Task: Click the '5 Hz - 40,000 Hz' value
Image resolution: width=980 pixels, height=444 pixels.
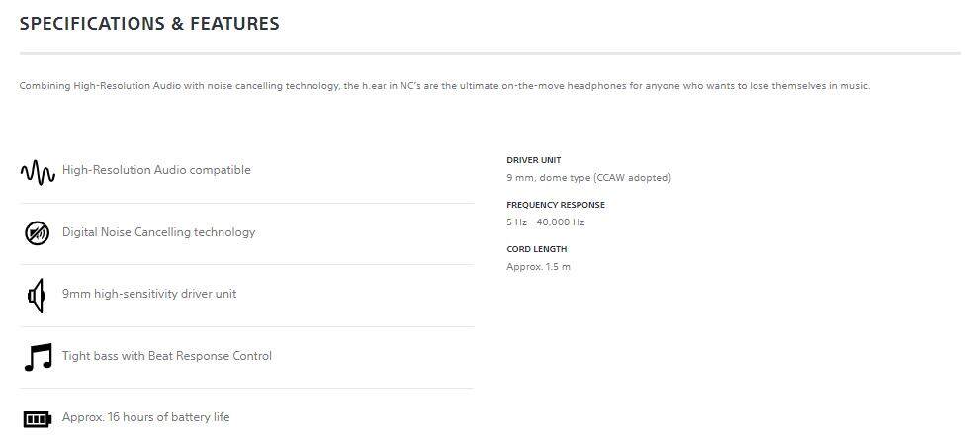Action: [x=545, y=222]
